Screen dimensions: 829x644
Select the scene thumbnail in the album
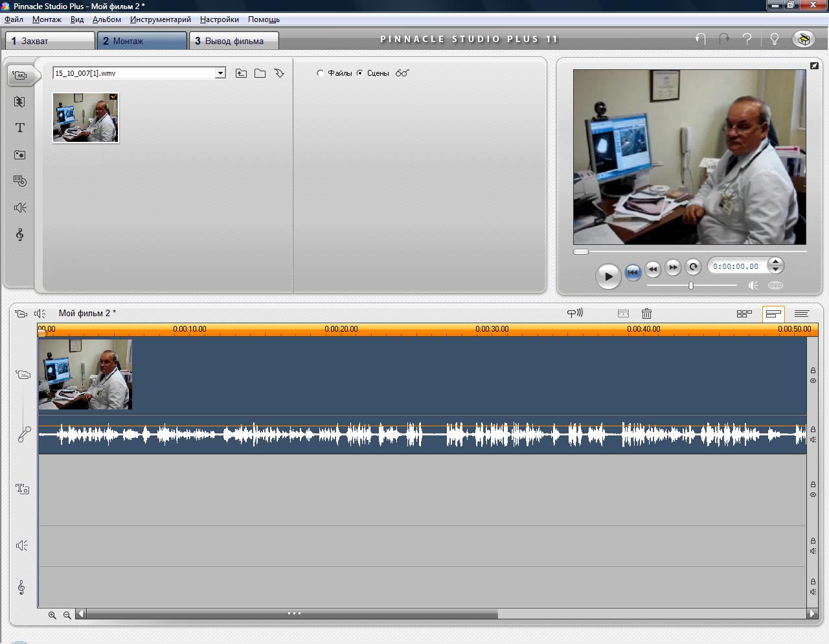85,117
